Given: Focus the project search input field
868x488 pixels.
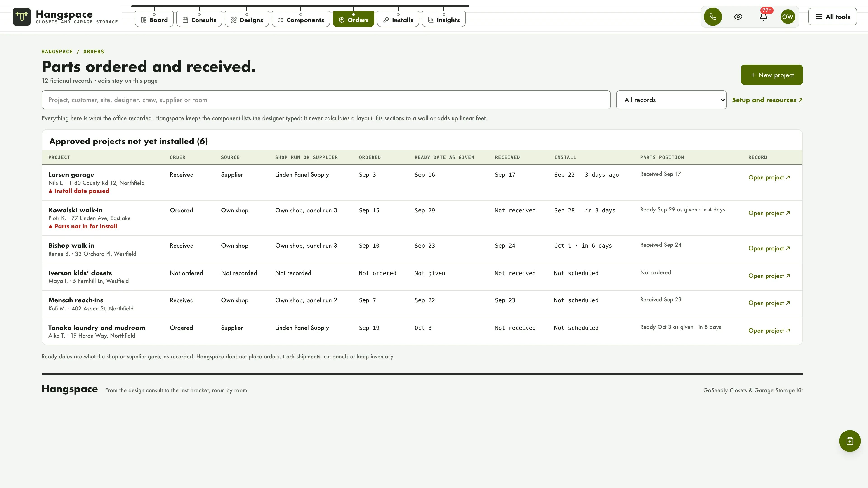Looking at the screenshot, I should 326,100.
